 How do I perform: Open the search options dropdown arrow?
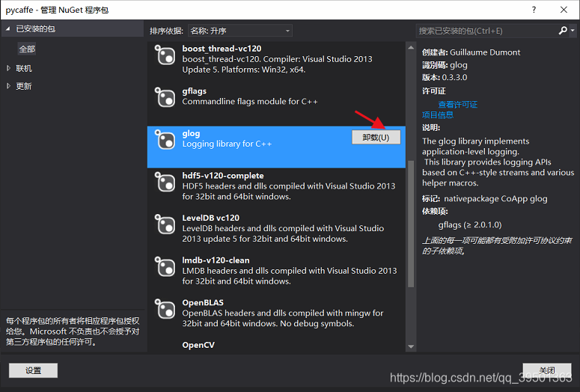click(x=573, y=31)
